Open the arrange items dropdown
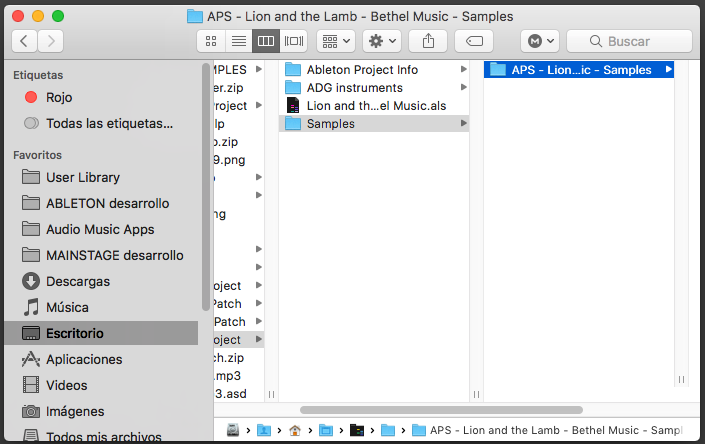This screenshot has width=705, height=444. click(336, 41)
